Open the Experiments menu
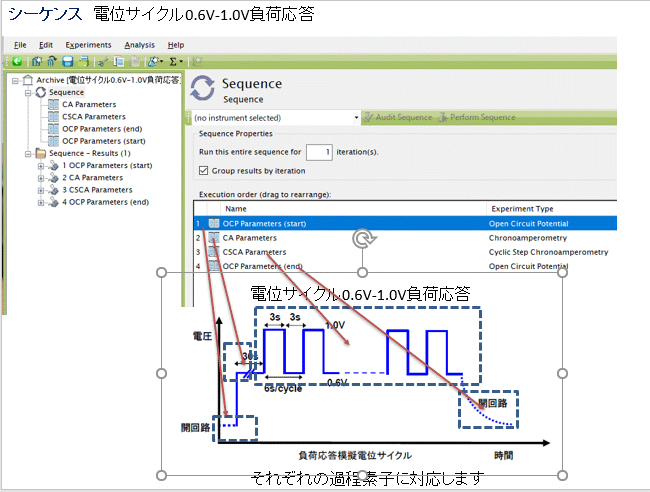 (x=88, y=45)
